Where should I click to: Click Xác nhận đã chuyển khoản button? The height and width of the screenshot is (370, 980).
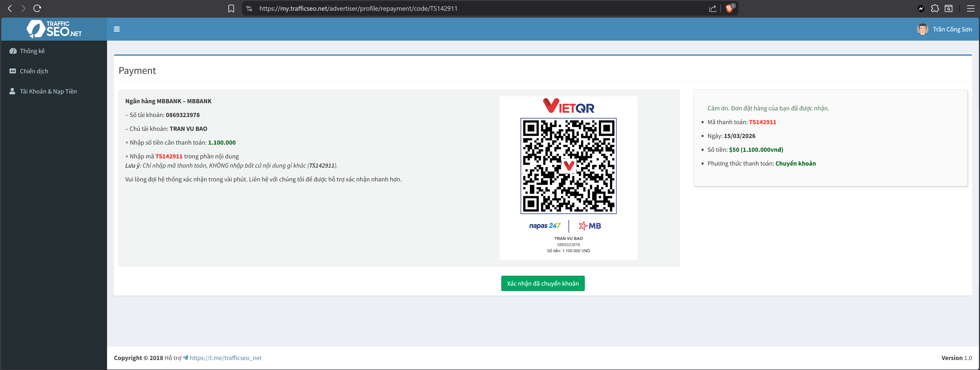point(543,284)
